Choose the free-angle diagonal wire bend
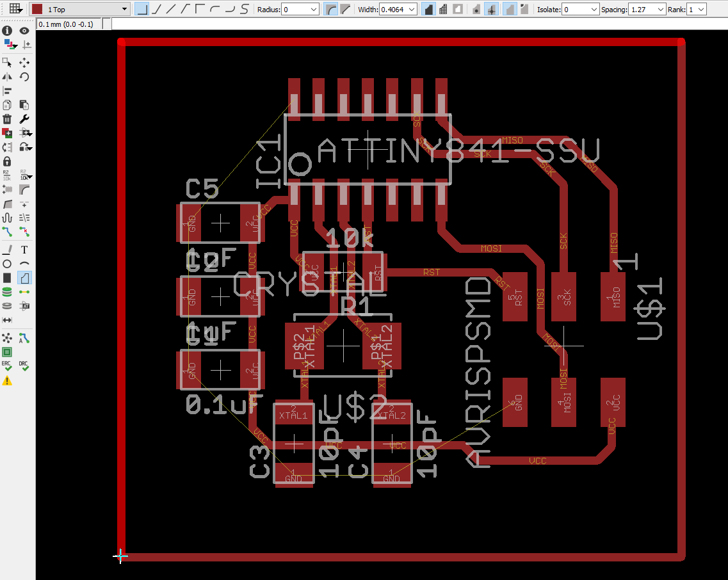The width and height of the screenshot is (728, 580). pyautogui.click(x=172, y=9)
